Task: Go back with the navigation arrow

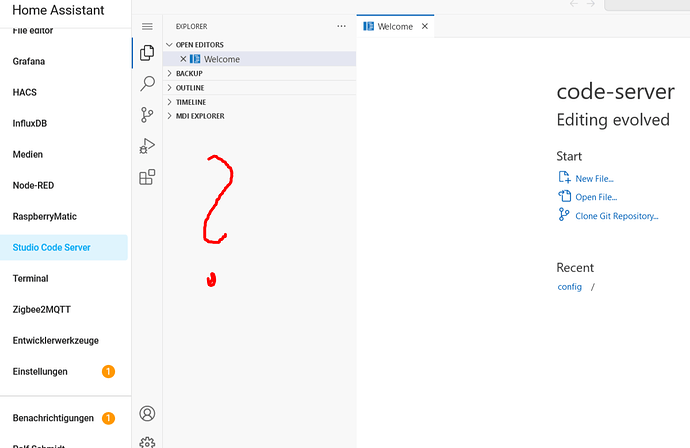Action: (574, 4)
